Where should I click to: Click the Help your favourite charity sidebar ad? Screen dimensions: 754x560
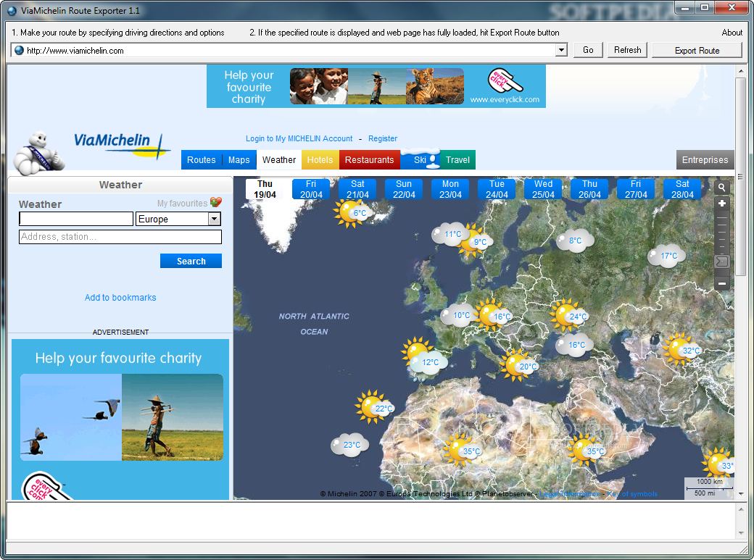(x=120, y=419)
